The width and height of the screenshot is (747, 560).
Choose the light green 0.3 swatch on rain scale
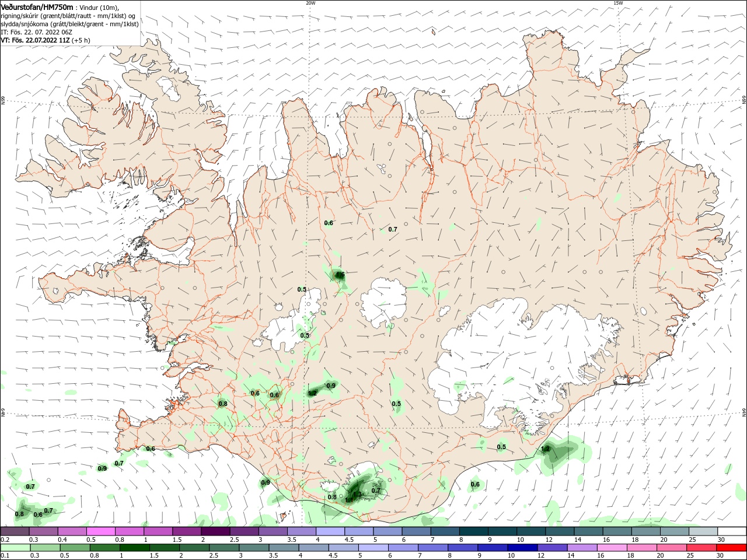45,548
